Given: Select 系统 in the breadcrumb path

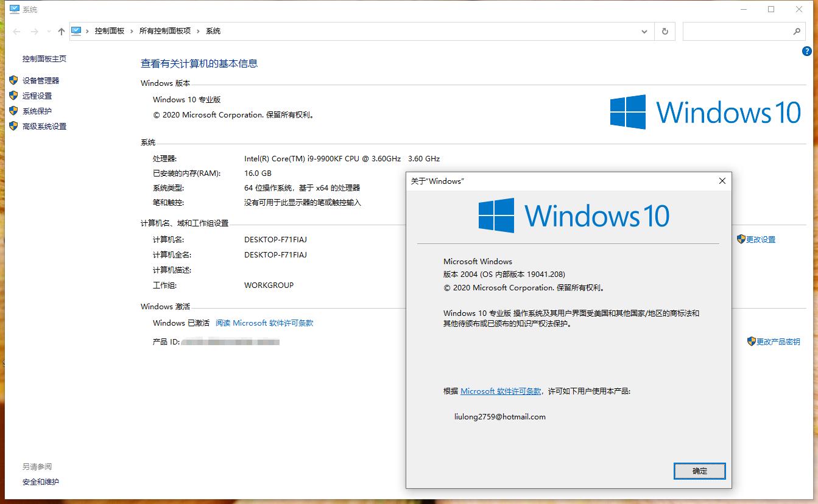Looking at the screenshot, I should point(213,31).
